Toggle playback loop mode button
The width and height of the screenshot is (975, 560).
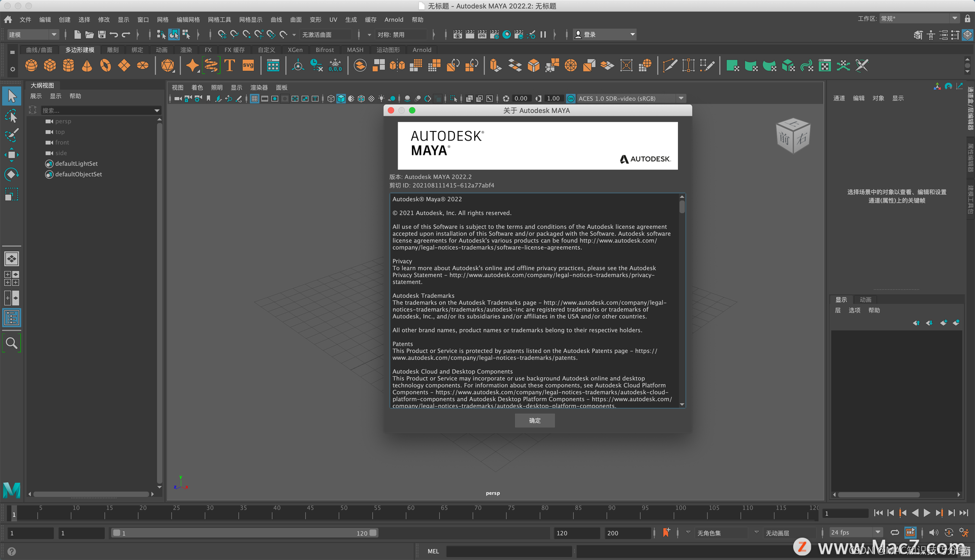tap(895, 533)
